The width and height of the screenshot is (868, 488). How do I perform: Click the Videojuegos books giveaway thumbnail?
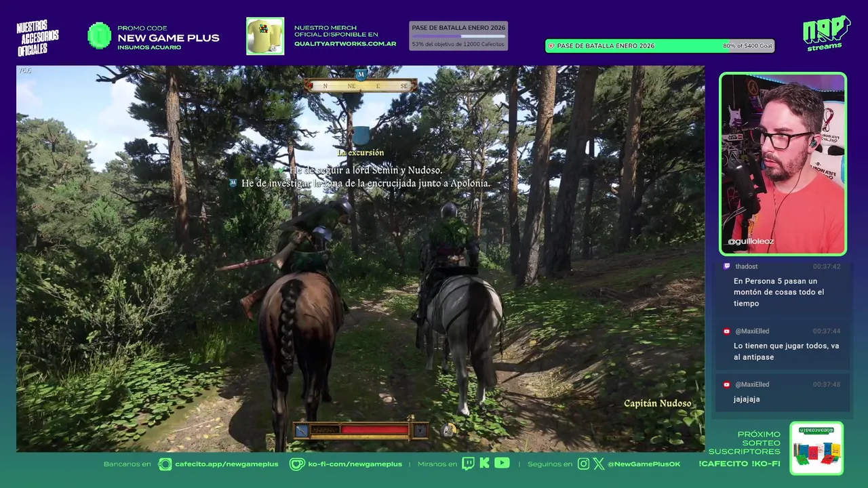point(816,449)
